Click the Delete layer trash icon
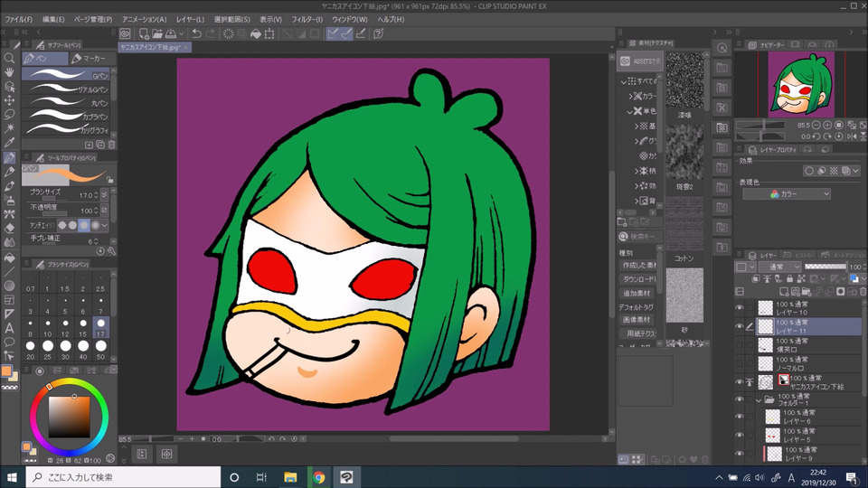 [x=863, y=292]
